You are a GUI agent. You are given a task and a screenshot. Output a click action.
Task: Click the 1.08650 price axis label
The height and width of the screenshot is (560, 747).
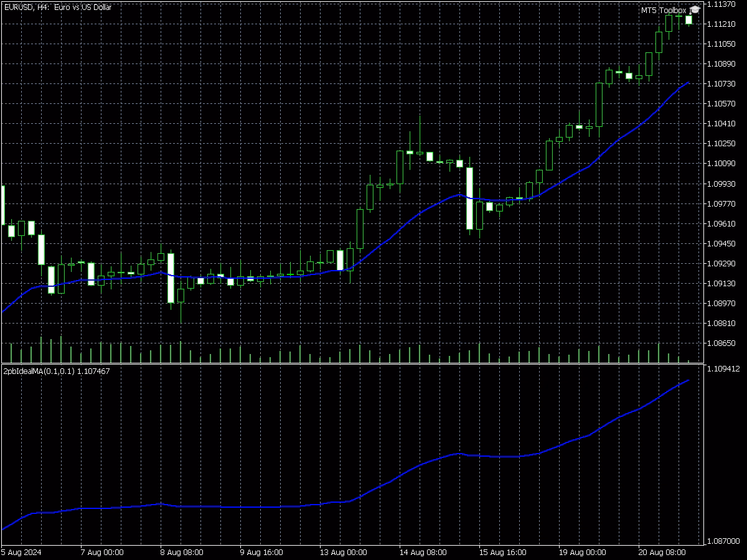coord(722,343)
